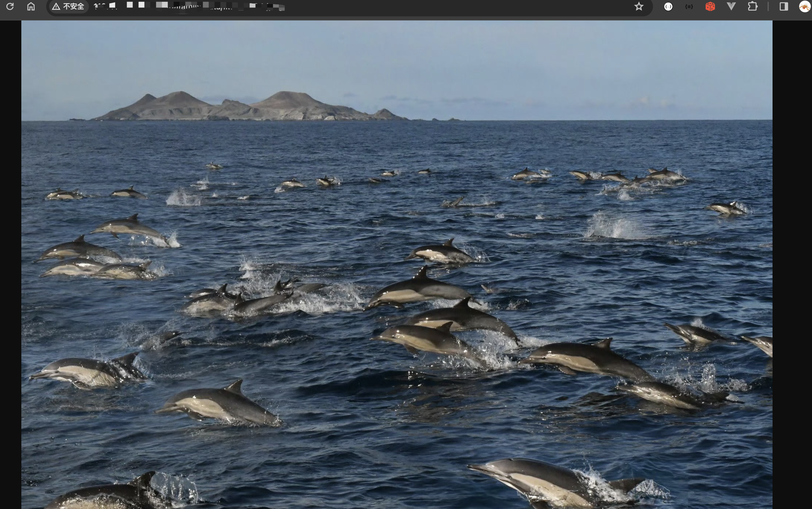Open the red dice extension
The height and width of the screenshot is (509, 812).
710,6
